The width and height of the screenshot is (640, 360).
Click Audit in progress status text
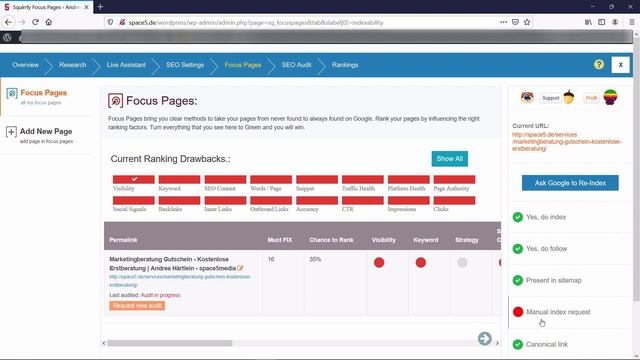pos(160,295)
